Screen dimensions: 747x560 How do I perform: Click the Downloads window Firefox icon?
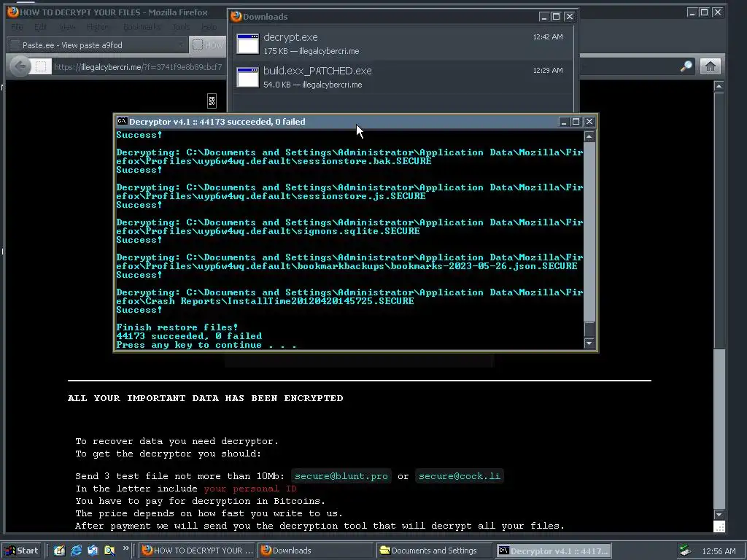[236, 17]
